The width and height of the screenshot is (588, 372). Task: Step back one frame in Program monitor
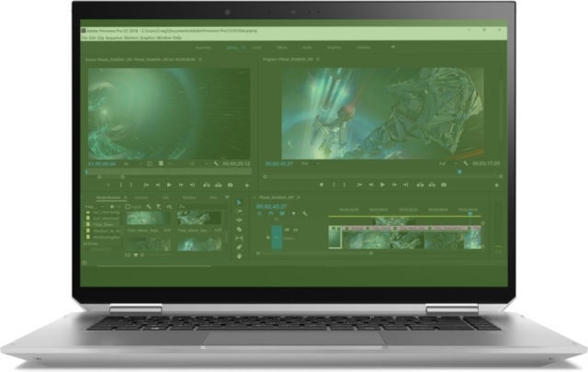371,185
